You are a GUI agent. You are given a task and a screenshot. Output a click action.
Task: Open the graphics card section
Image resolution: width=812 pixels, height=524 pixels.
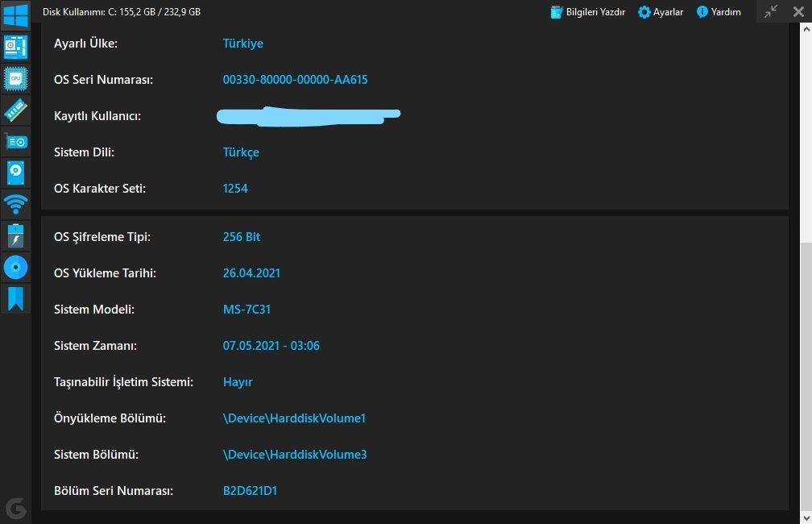point(15,142)
